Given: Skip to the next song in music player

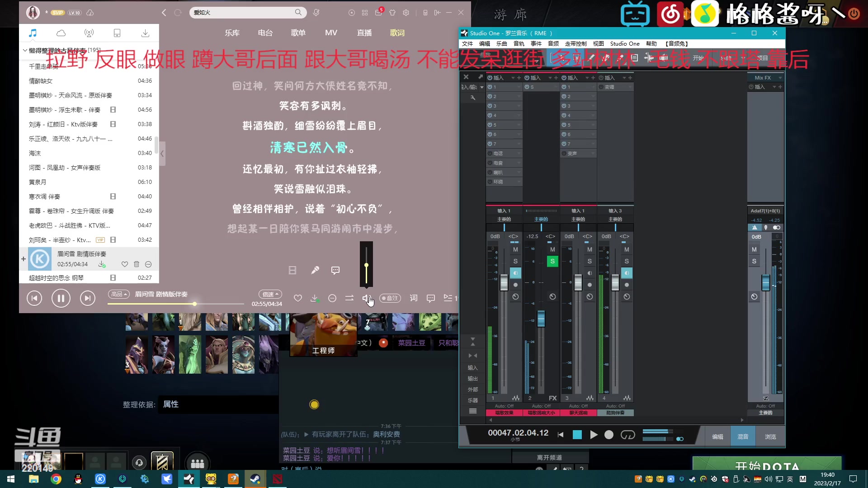Looking at the screenshot, I should click(88, 298).
